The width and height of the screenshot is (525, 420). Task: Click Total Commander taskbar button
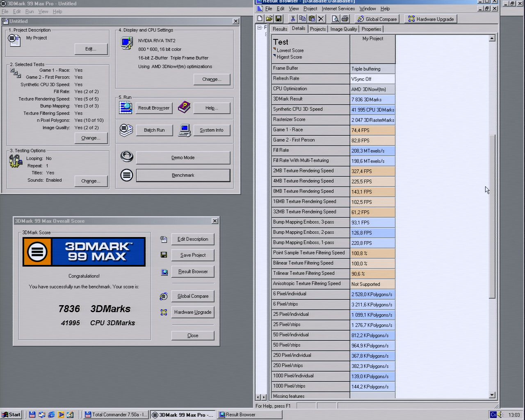click(116, 415)
